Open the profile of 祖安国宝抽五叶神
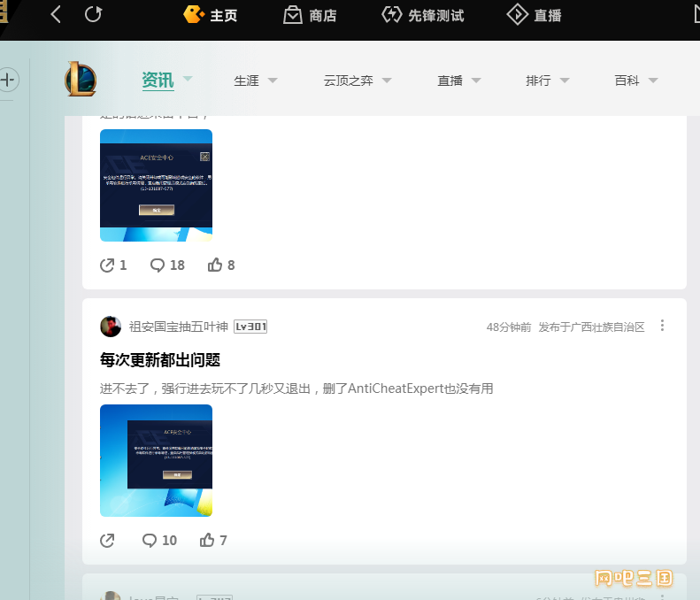The image size is (700, 600). point(179,327)
